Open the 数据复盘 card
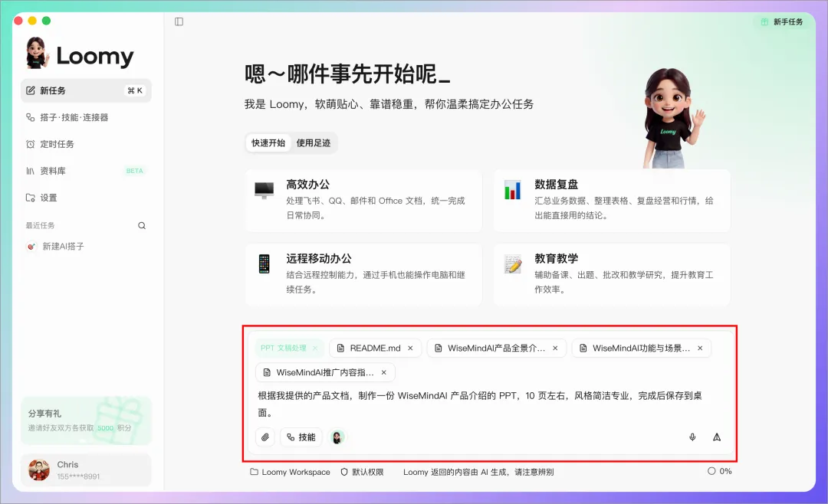The width and height of the screenshot is (828, 504). click(x=612, y=201)
